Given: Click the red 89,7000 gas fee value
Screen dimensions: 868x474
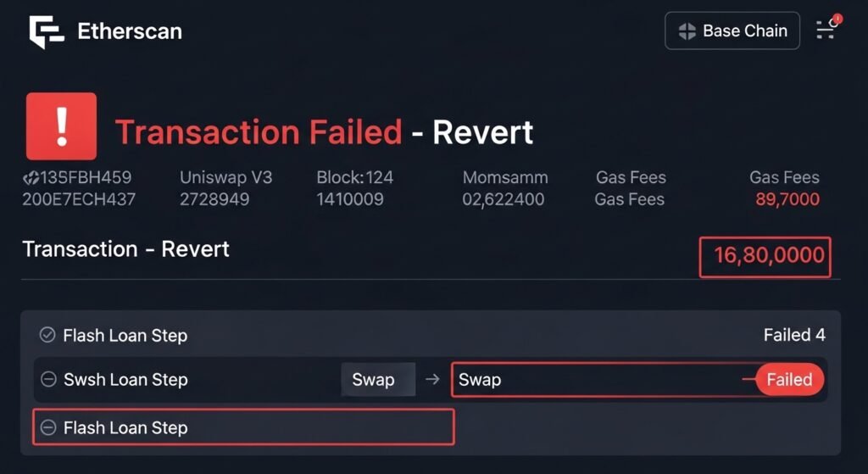Looking at the screenshot, I should pos(787,200).
